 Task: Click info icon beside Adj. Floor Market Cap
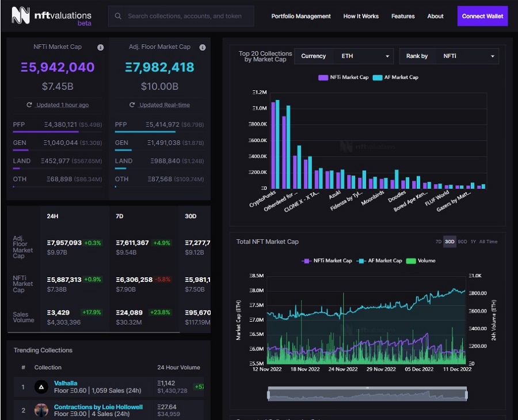(x=203, y=47)
